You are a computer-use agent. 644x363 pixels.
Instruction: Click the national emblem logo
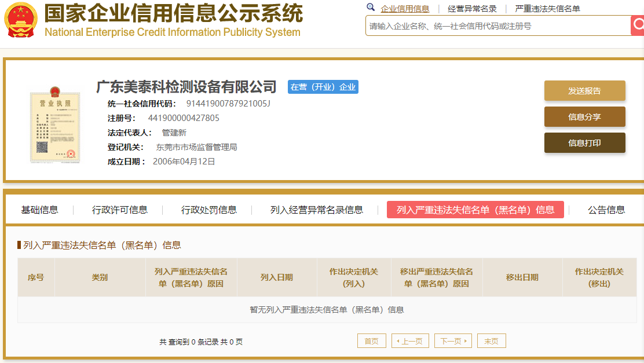coord(20,20)
